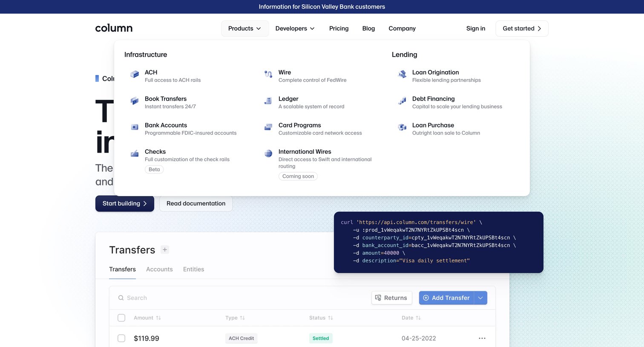This screenshot has height=347, width=644.
Task: Click the Returns button
Action: [392, 298]
